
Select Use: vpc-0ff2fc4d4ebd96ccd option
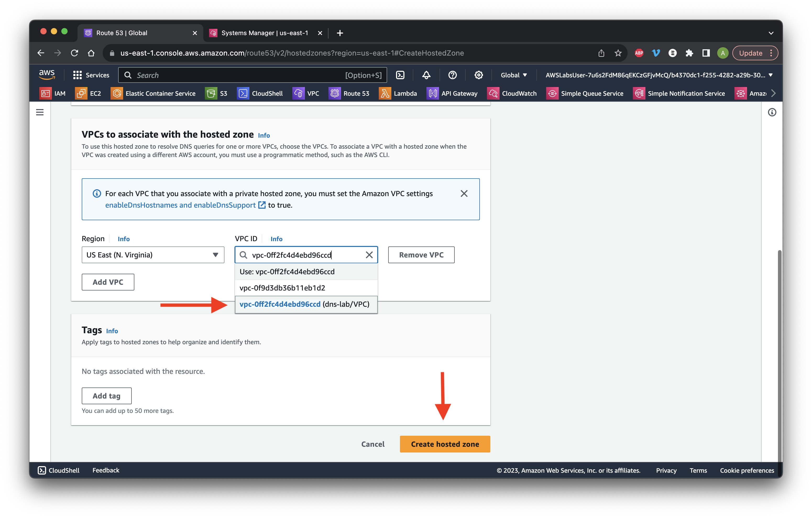(x=306, y=272)
